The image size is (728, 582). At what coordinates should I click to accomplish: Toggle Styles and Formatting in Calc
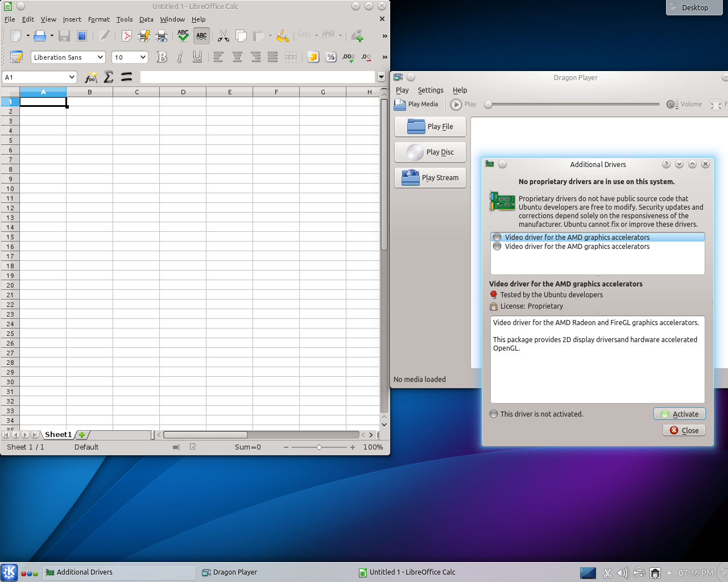(16, 57)
